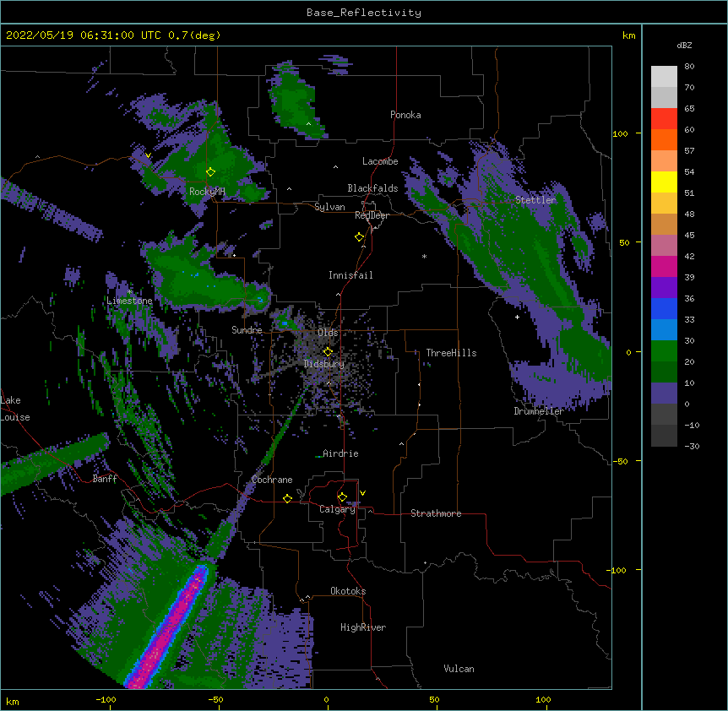Screen dimensions: 728x711
Task: Select the 33 dBZ blue color swatch
Action: pos(664,308)
